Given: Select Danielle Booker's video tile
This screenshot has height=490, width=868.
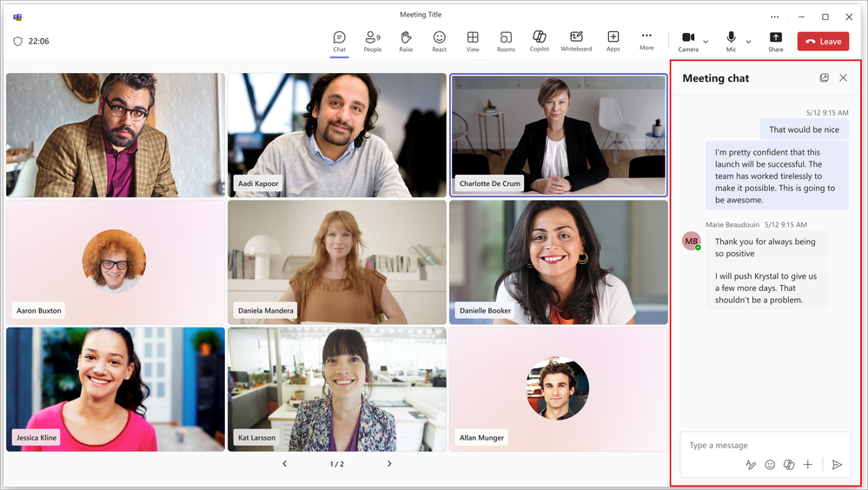Looking at the screenshot, I should point(559,262).
